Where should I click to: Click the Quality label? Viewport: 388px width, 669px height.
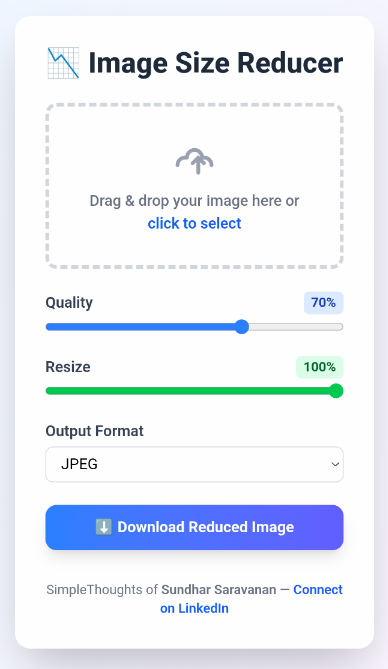coord(69,303)
